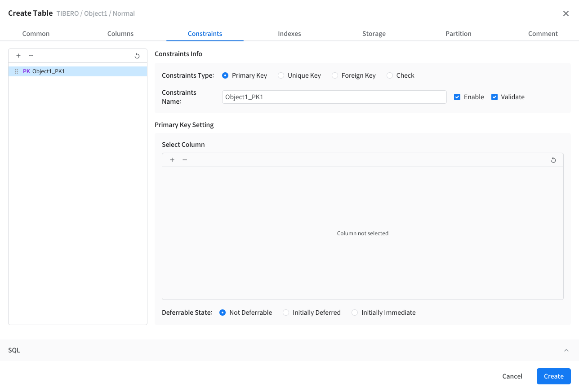
Task: Switch to the Columns tab
Action: 120,34
